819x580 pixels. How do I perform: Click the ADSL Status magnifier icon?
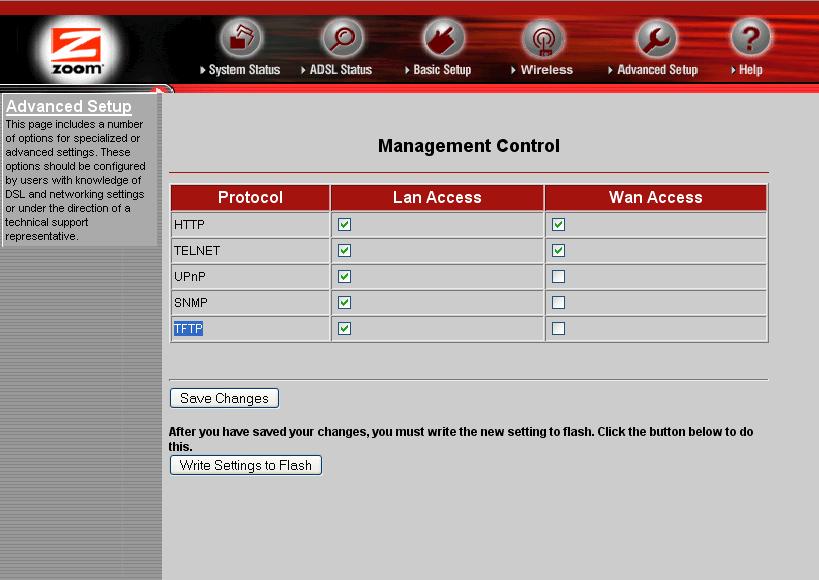(x=342, y=39)
